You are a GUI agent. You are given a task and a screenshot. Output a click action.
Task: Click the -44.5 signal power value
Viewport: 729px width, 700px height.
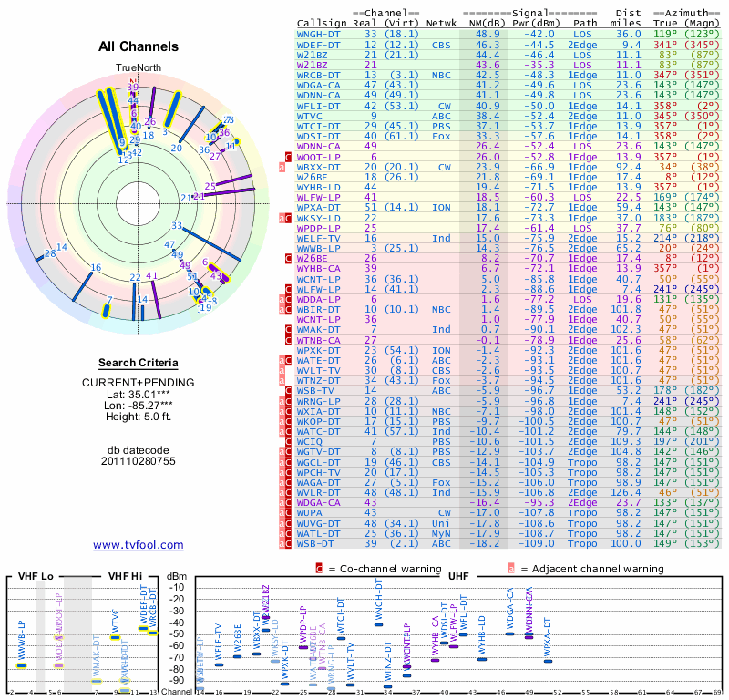(539, 45)
